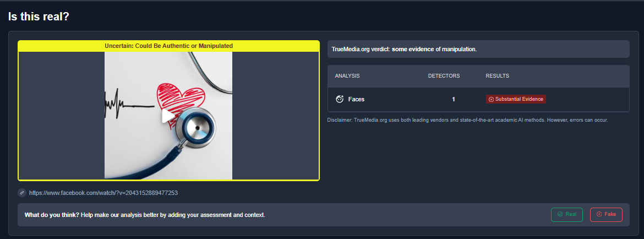Click the RESULTS column header
The height and width of the screenshot is (239, 644).
[x=498, y=76]
